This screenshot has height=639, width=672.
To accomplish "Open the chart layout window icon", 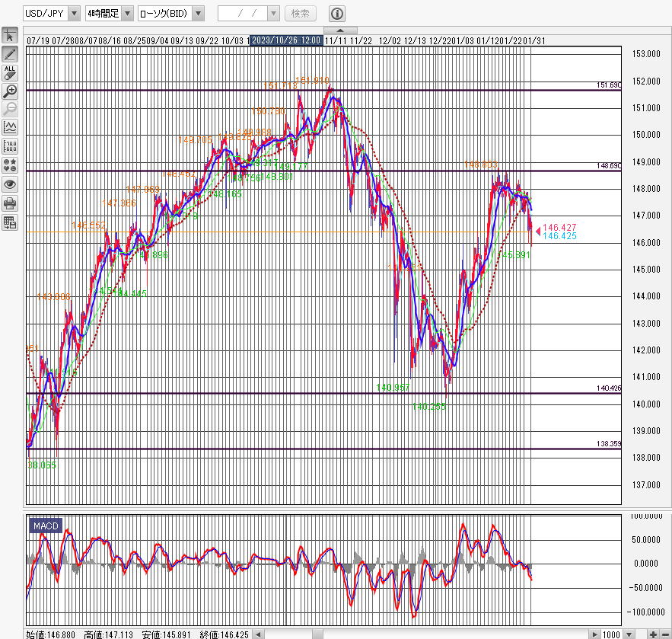I will point(10,222).
